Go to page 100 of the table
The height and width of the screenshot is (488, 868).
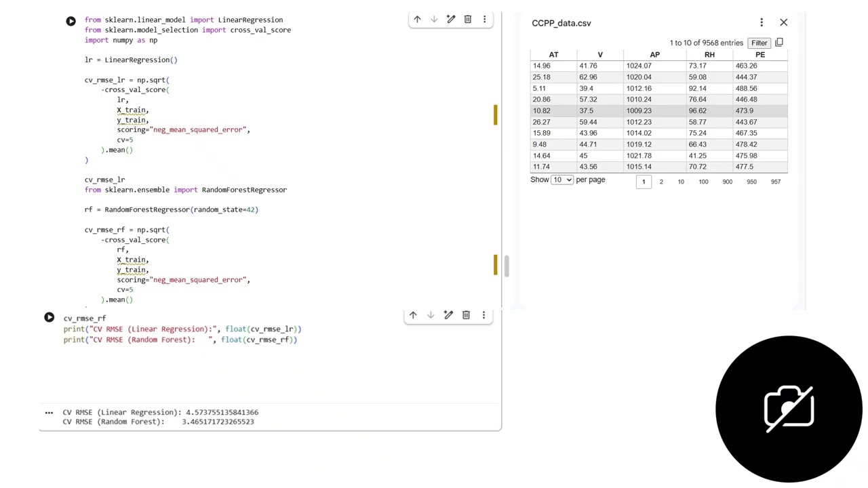pos(703,182)
